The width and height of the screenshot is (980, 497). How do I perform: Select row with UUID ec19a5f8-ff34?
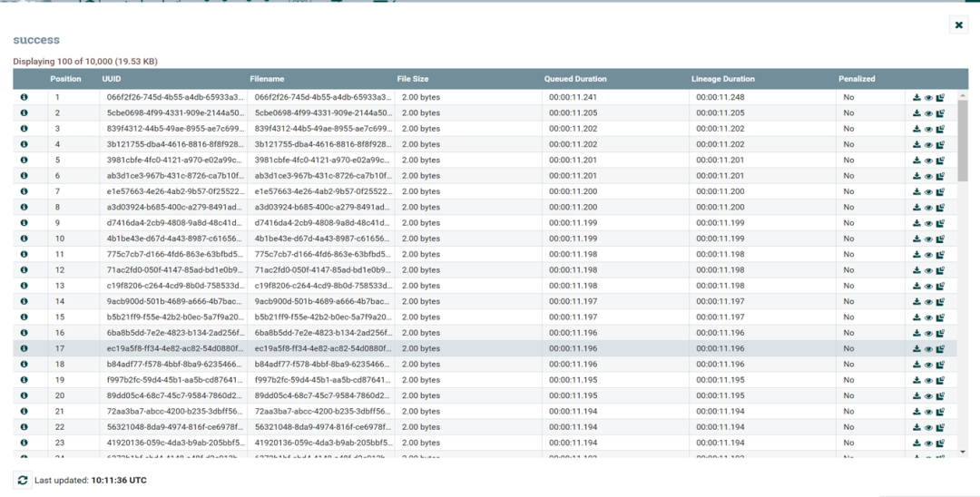pyautogui.click(x=485, y=348)
